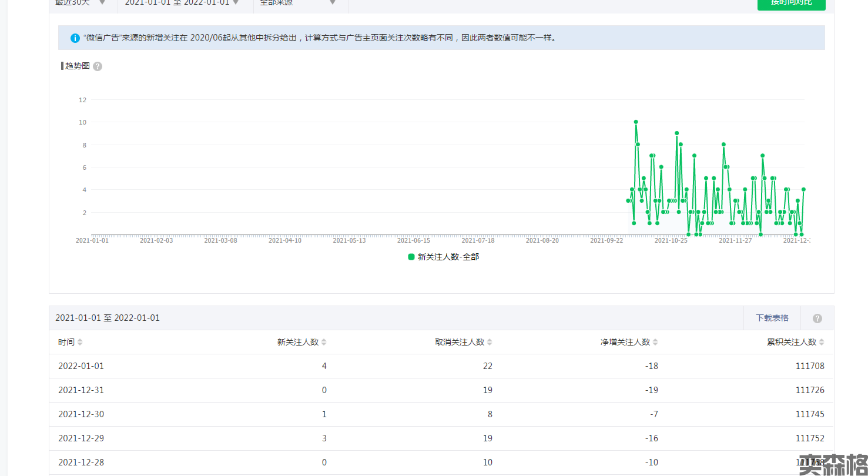Image resolution: width=868 pixels, height=476 pixels.
Task: Click the 趋势图 section heading
Action: tap(78, 66)
